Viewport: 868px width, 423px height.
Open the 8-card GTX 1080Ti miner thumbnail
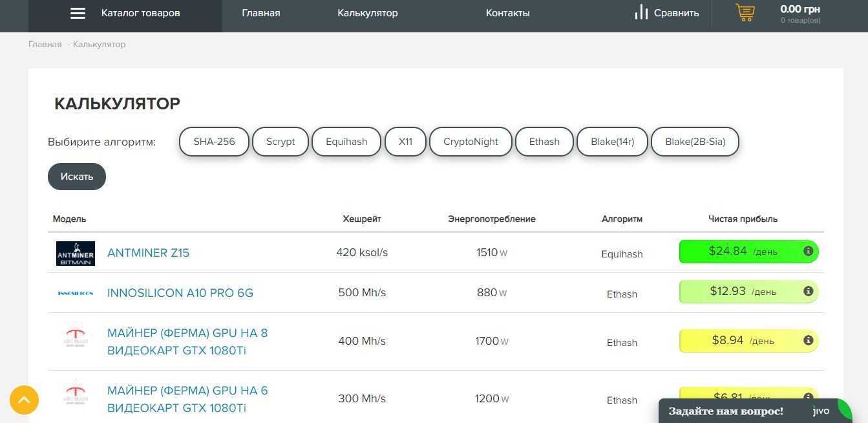(76, 336)
